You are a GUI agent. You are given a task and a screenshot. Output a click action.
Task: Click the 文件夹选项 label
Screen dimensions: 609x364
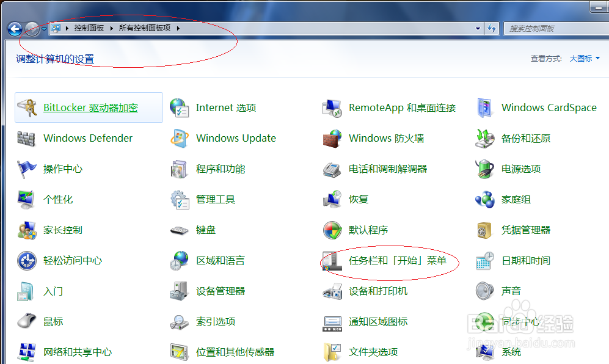373,352
